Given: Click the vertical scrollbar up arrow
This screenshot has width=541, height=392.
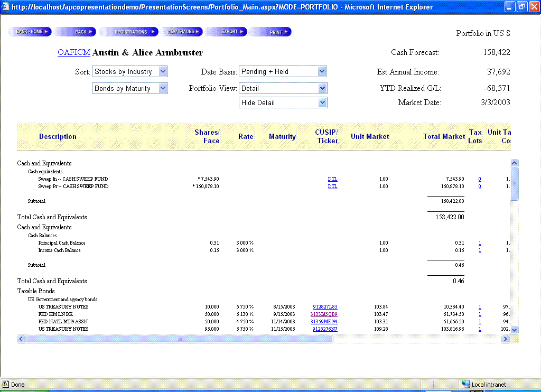Looking at the screenshot, I should [515, 163].
